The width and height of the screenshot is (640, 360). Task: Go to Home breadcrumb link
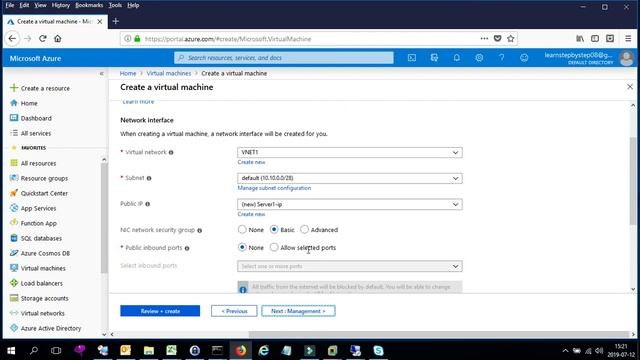coord(128,73)
